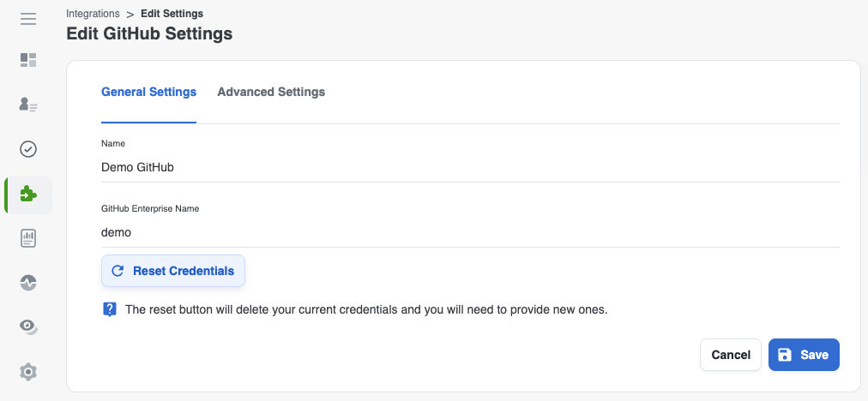The width and height of the screenshot is (868, 401).
Task: Cancel editing the GitHub settings
Action: click(731, 355)
